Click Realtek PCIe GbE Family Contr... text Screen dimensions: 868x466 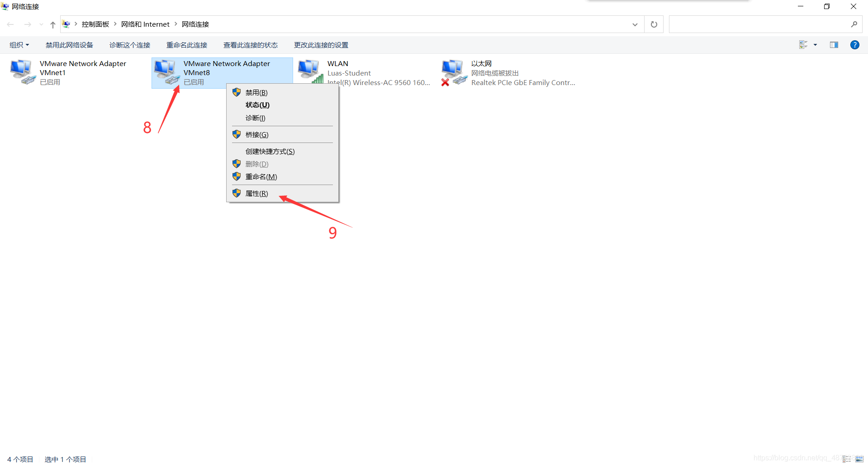click(x=523, y=82)
